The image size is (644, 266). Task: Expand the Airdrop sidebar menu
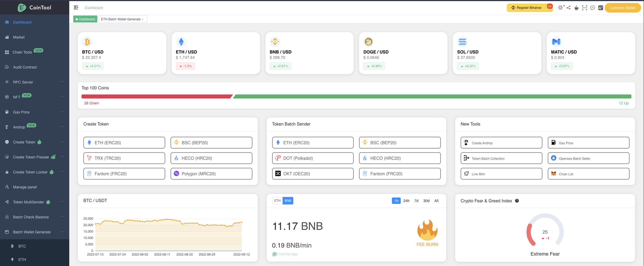pos(35,127)
